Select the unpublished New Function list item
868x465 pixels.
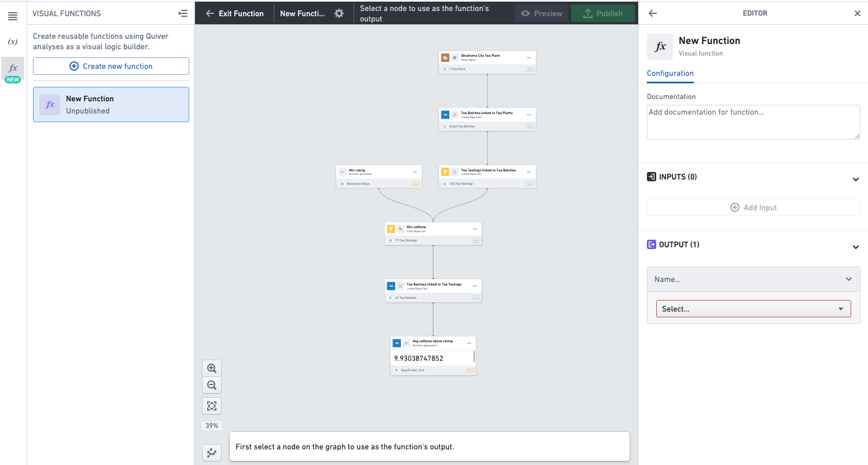(111, 104)
